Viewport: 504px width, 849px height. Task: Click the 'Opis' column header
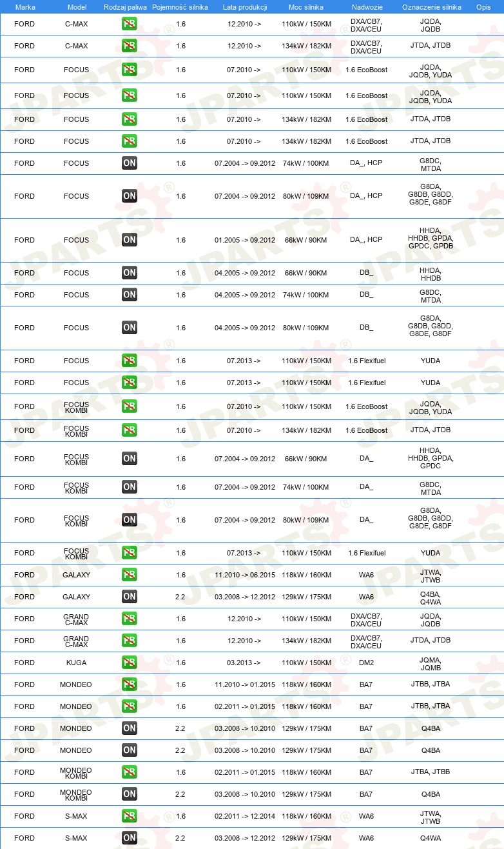[483, 7]
